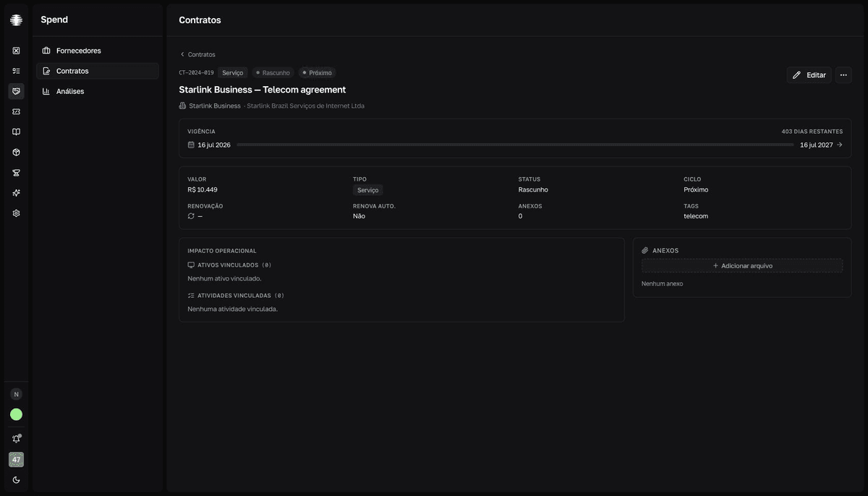Open the ticket icon in left rail

click(x=16, y=111)
